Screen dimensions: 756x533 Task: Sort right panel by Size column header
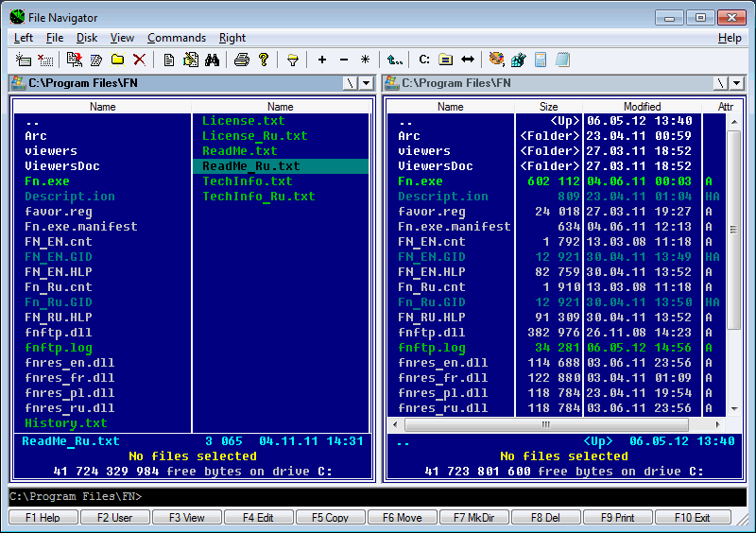[549, 107]
